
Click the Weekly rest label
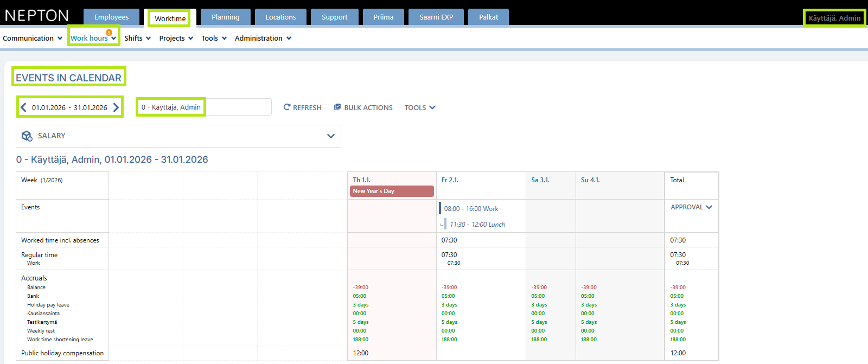[41, 331]
